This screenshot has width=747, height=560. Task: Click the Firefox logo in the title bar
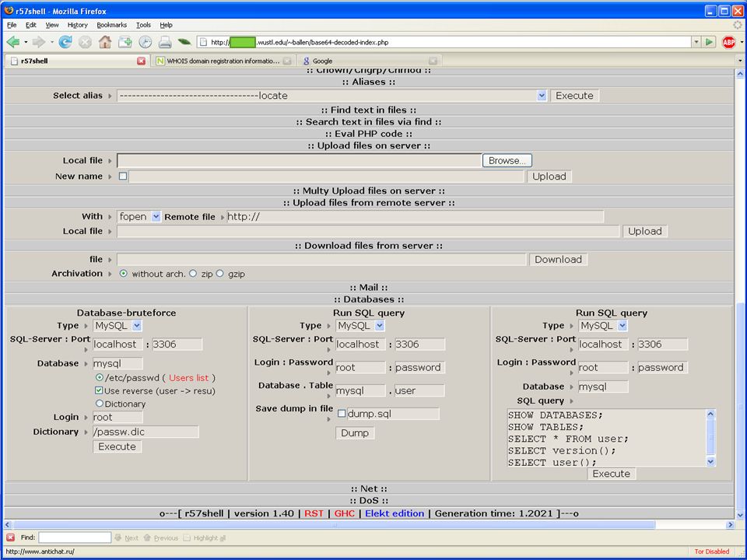tap(9, 10)
